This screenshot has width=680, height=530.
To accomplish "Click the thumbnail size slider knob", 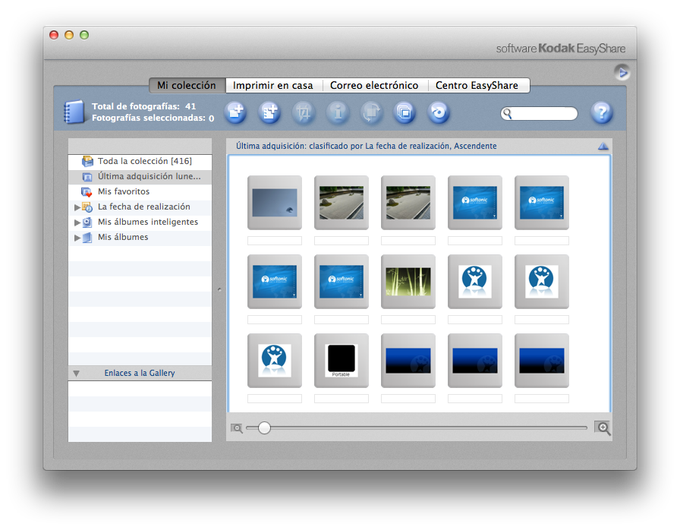I will coord(264,428).
